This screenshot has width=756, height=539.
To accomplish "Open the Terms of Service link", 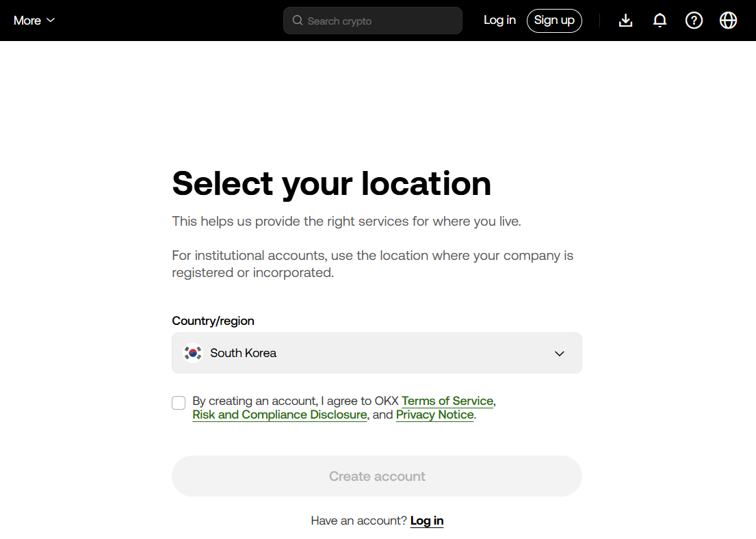I will [x=447, y=402].
